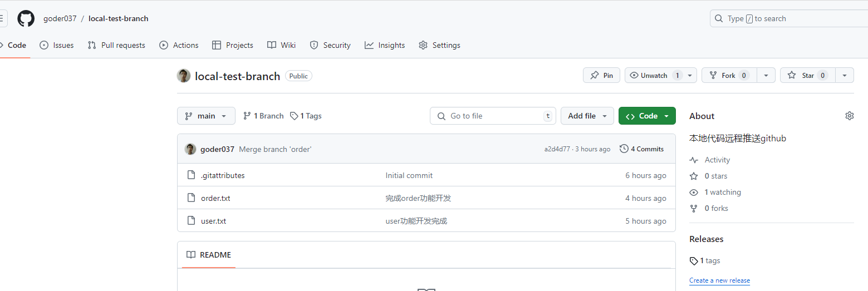Click the GitHub octocat logo

tap(26, 18)
